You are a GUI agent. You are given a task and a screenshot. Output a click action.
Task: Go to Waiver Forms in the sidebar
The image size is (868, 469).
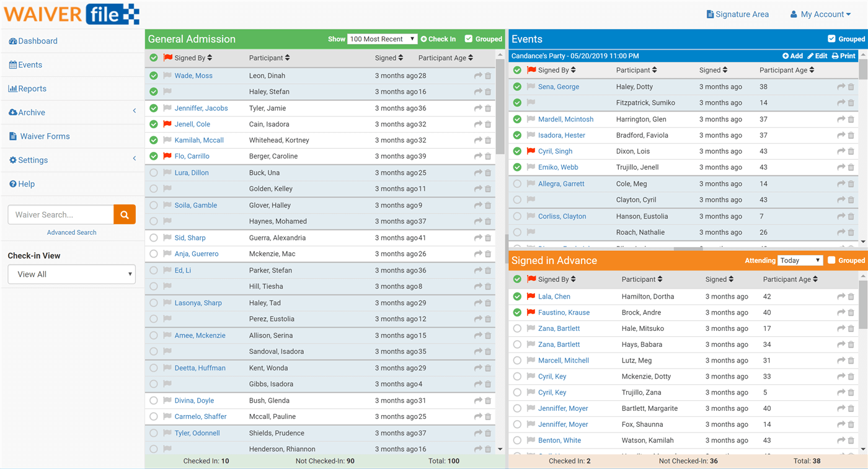[x=45, y=136]
